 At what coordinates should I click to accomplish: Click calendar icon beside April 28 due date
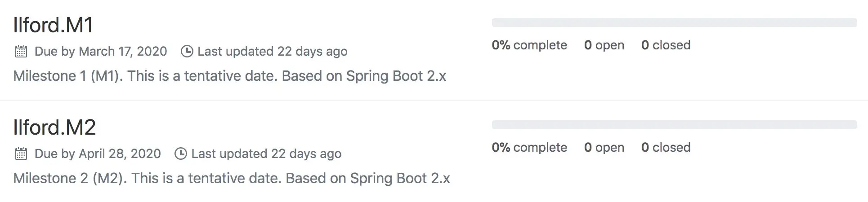tap(21, 154)
